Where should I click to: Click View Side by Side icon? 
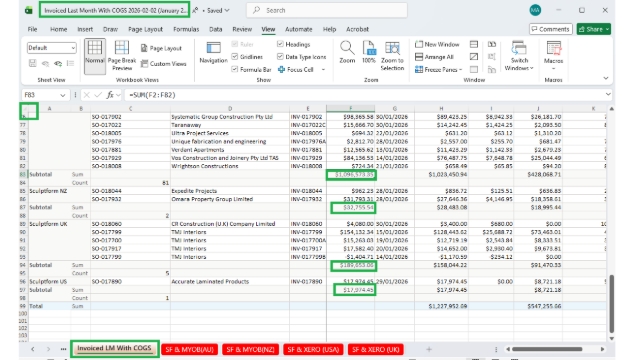492,44
